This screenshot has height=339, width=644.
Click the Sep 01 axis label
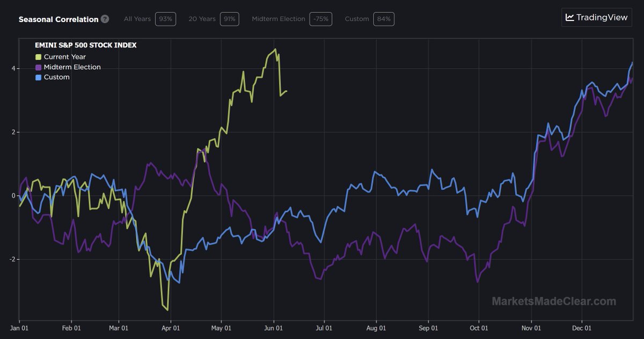[x=428, y=328]
